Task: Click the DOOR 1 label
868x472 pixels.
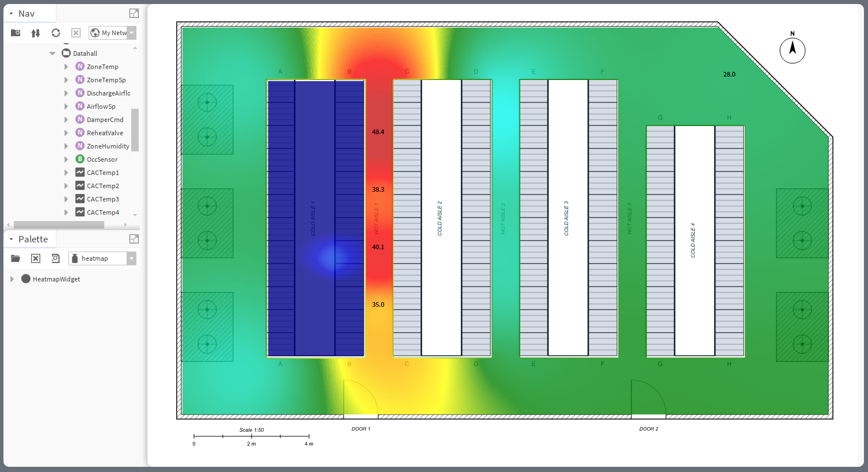Action: click(361, 429)
